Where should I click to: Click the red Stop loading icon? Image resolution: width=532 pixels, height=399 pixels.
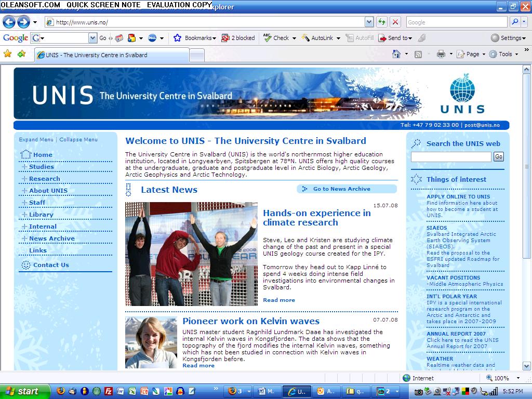coord(395,22)
